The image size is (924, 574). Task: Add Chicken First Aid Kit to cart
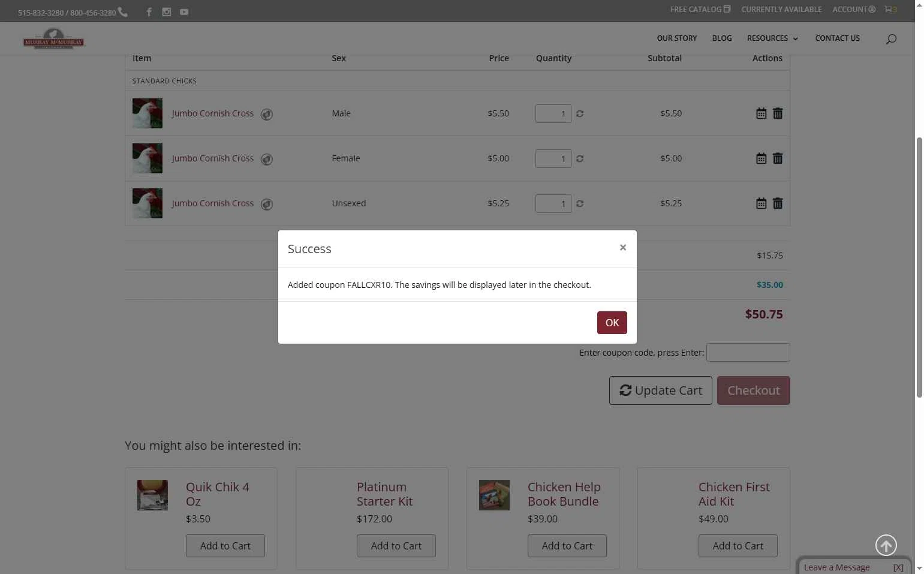click(x=738, y=546)
